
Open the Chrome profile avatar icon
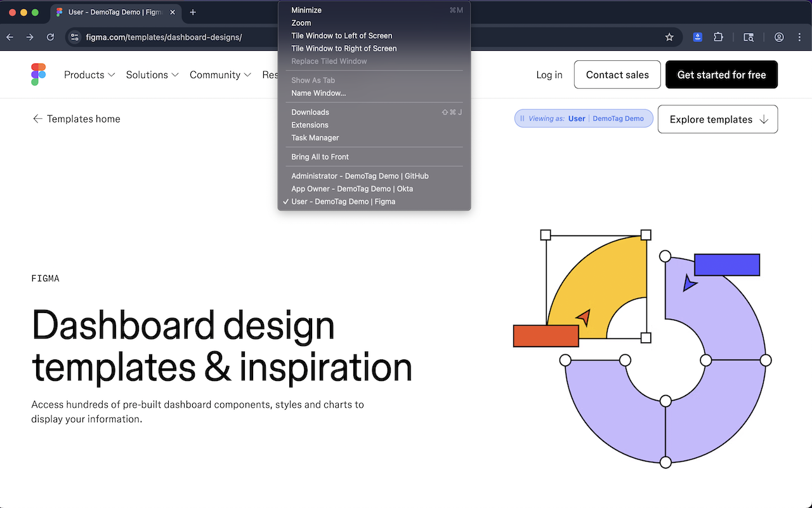click(x=779, y=37)
